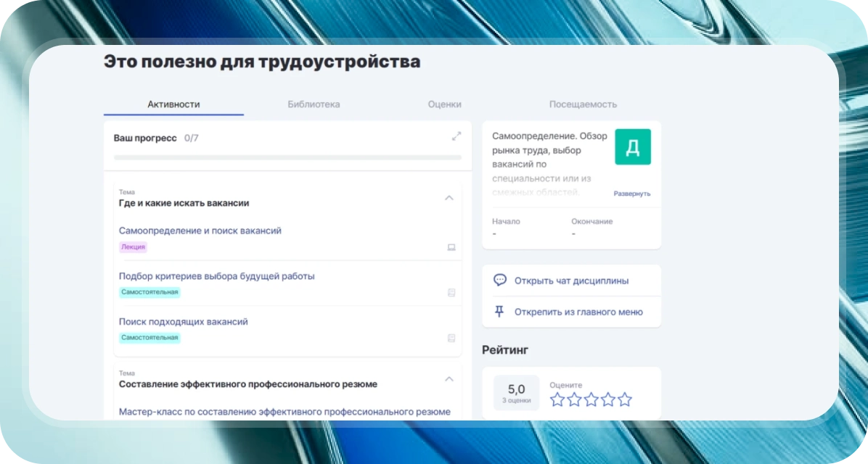The width and height of the screenshot is (868, 464).
Task: Open Самоопределение и поиск вакансий lecture
Action: coord(200,231)
